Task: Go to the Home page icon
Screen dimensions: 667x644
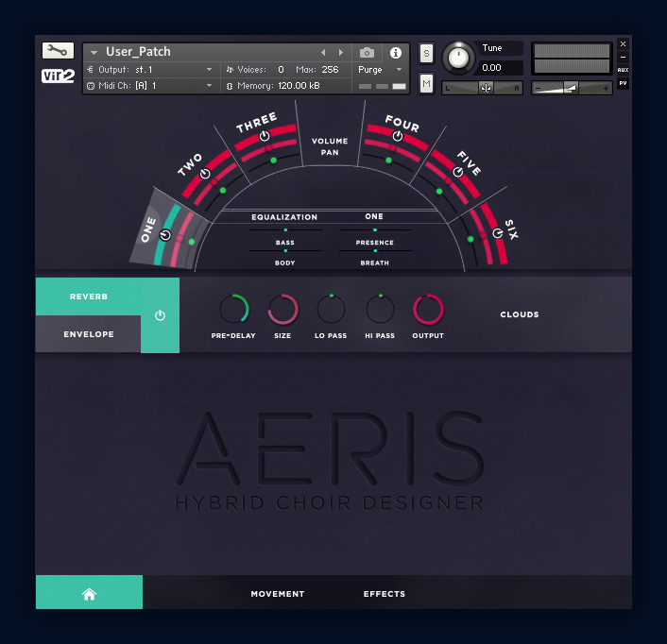Action: point(89,594)
